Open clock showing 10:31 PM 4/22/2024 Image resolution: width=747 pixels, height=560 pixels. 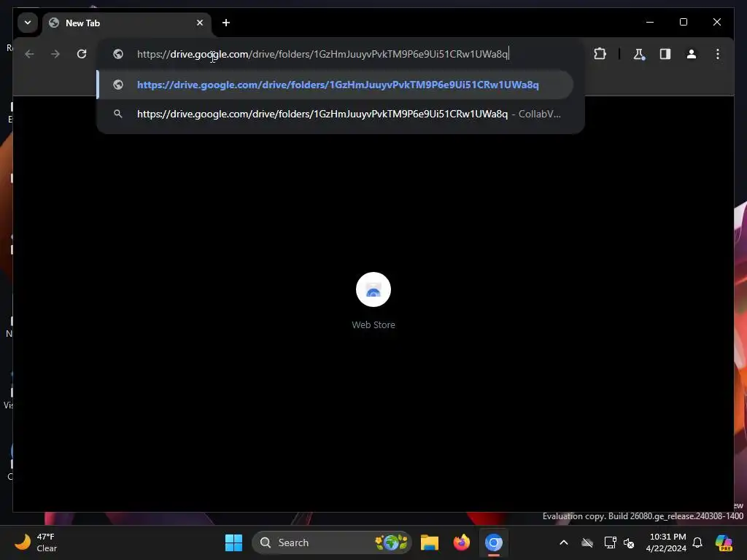[x=666, y=542]
